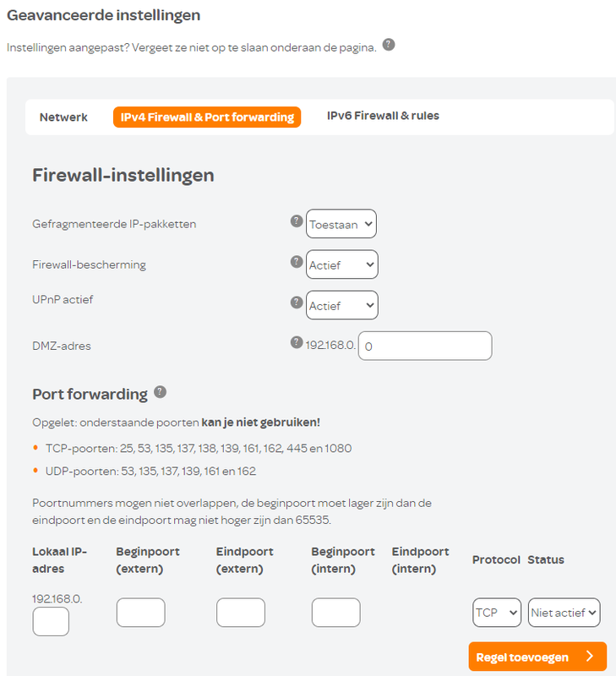Switch to the Netwerk tab
Image resolution: width=616 pixels, height=676 pixels.
pos(63,117)
